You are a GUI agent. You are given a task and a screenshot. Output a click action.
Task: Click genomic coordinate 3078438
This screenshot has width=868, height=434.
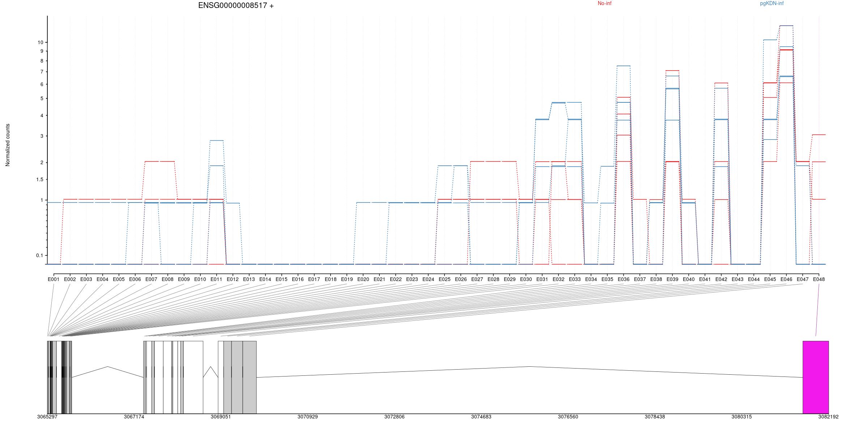coord(655,417)
